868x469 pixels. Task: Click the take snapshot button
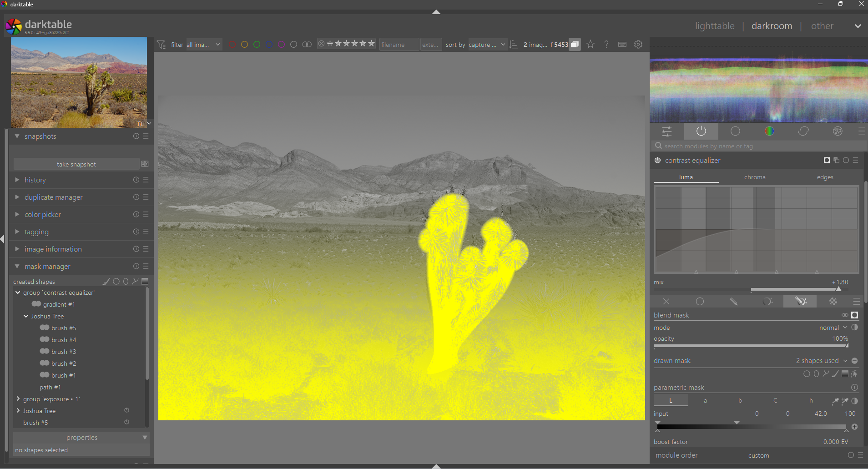(x=76, y=164)
